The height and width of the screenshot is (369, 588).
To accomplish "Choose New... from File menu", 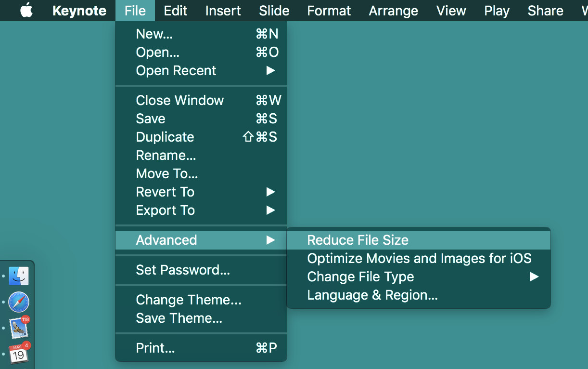I will point(201,34).
